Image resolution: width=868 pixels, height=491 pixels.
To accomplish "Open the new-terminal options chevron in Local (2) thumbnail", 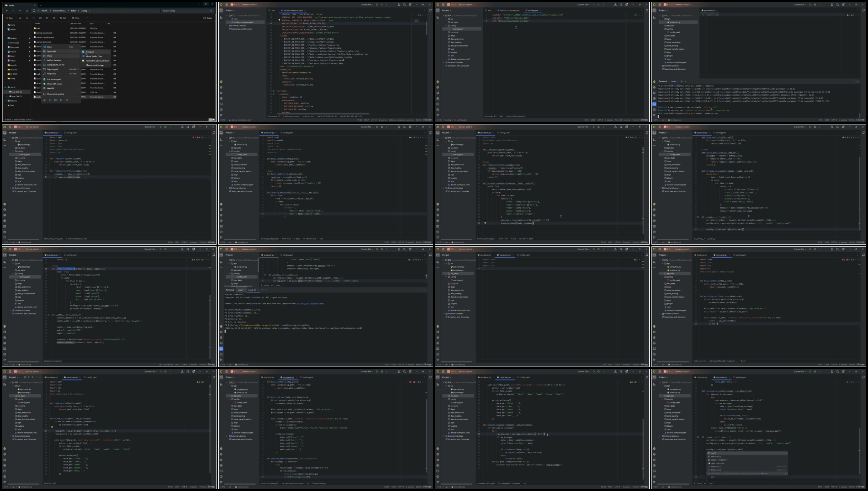I will coord(266,290).
